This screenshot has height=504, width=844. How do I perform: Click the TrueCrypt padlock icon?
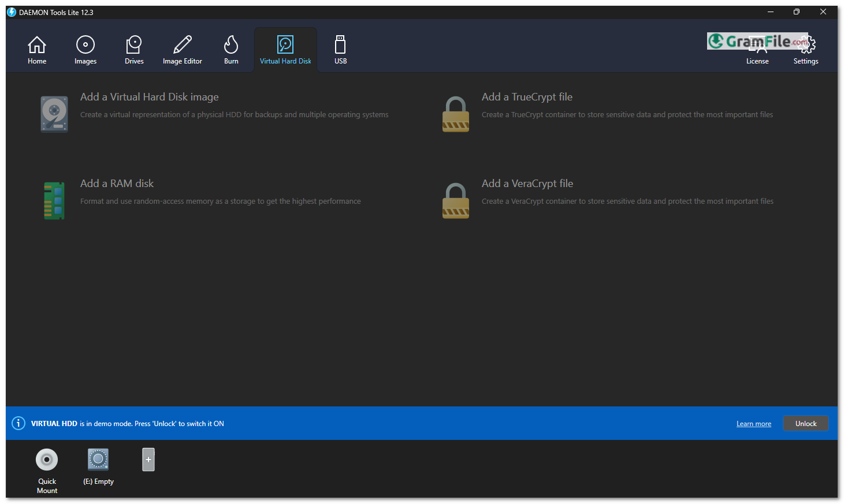(456, 114)
